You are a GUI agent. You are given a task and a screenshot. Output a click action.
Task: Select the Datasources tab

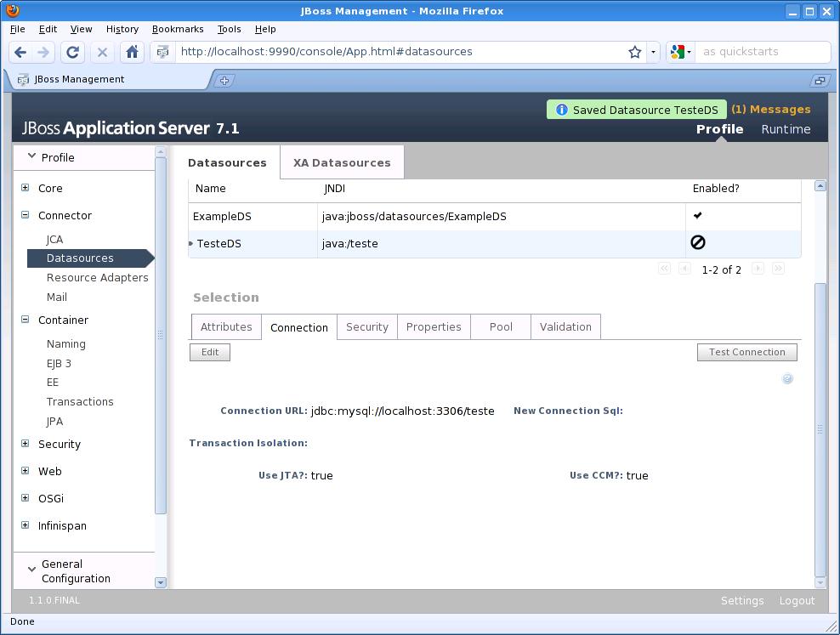[227, 162]
